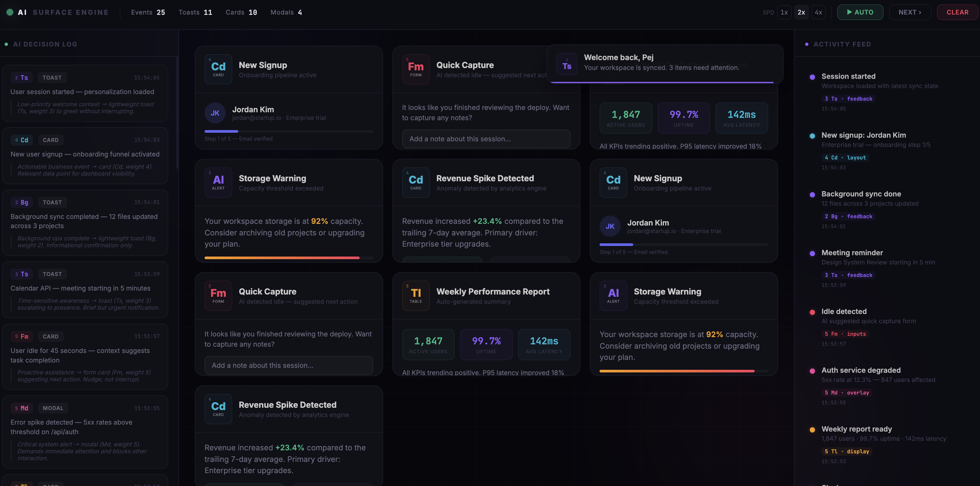Image resolution: width=980 pixels, height=486 pixels.
Task: Click the Toasts 11 counter
Action: pos(196,12)
